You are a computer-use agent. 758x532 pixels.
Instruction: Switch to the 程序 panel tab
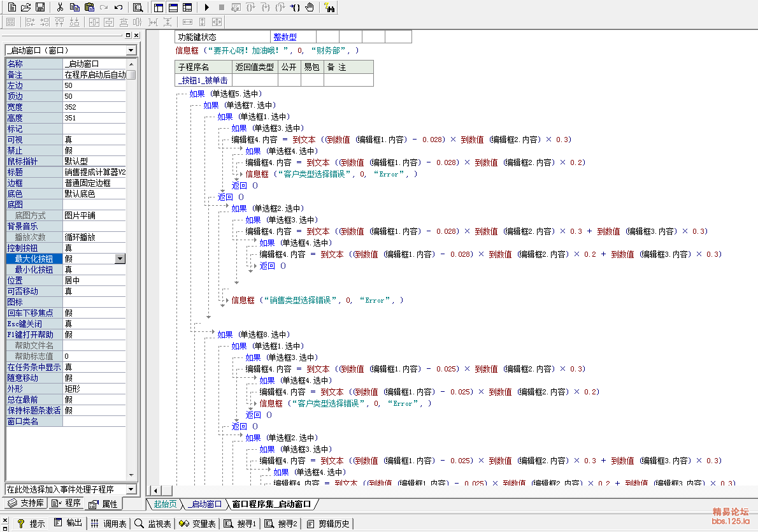pos(66,503)
